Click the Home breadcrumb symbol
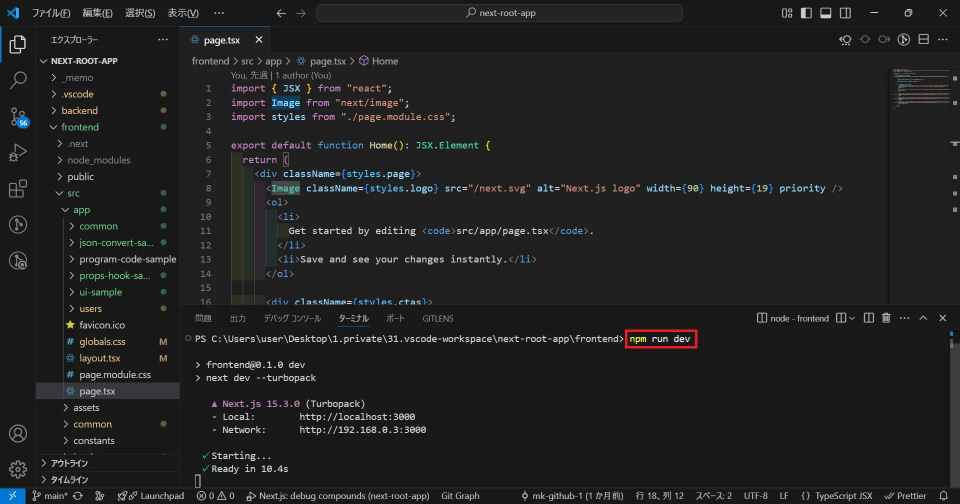This screenshot has height=504, width=960. (378, 61)
